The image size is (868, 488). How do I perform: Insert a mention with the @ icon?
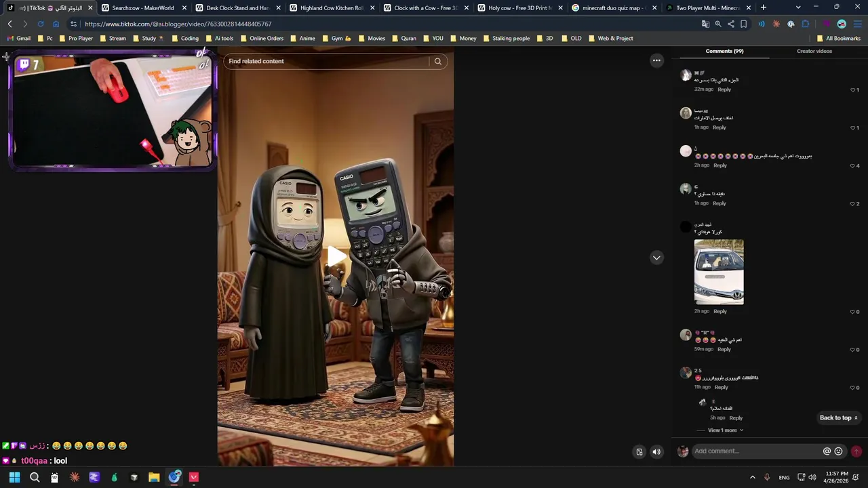827,451
